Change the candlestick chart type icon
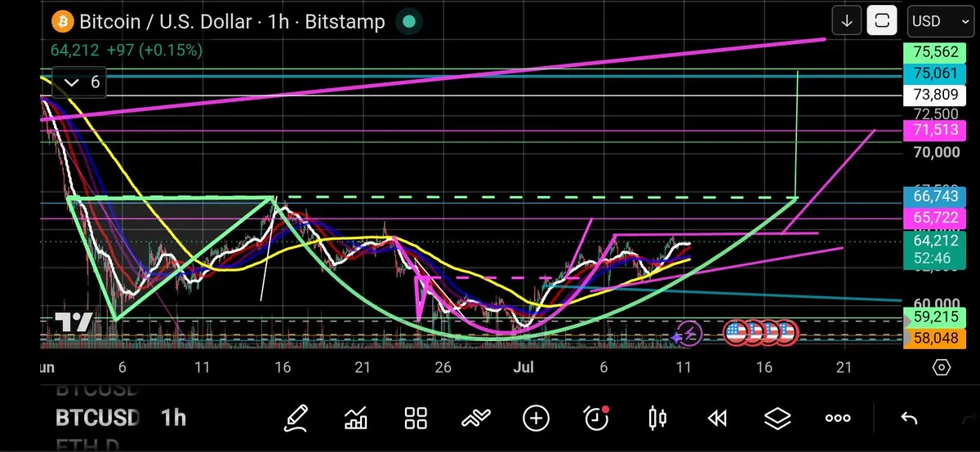The height and width of the screenshot is (452, 980). (x=657, y=419)
